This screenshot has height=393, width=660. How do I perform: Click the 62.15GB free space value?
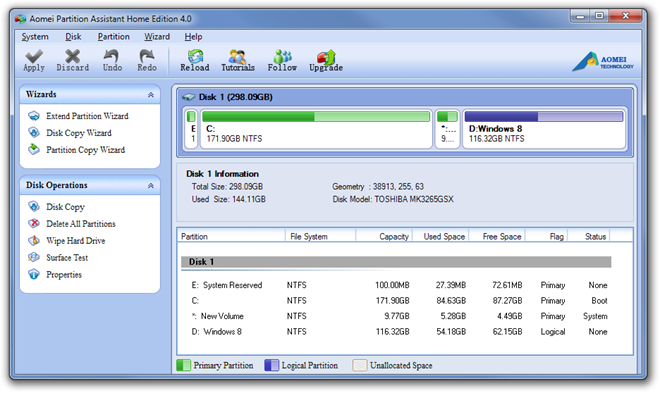click(507, 332)
